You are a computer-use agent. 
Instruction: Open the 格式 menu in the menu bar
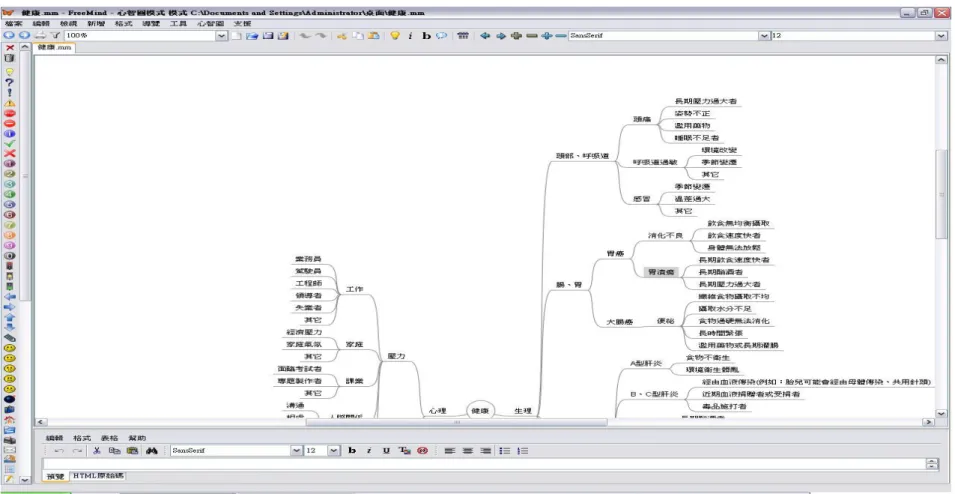(124, 23)
